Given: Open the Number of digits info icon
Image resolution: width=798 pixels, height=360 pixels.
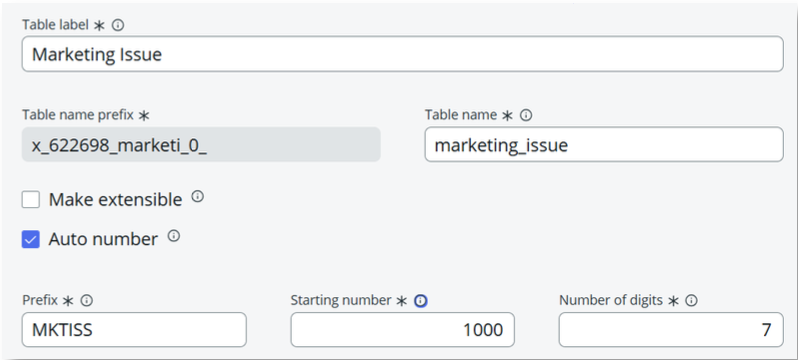Looking at the screenshot, I should coord(691,301).
